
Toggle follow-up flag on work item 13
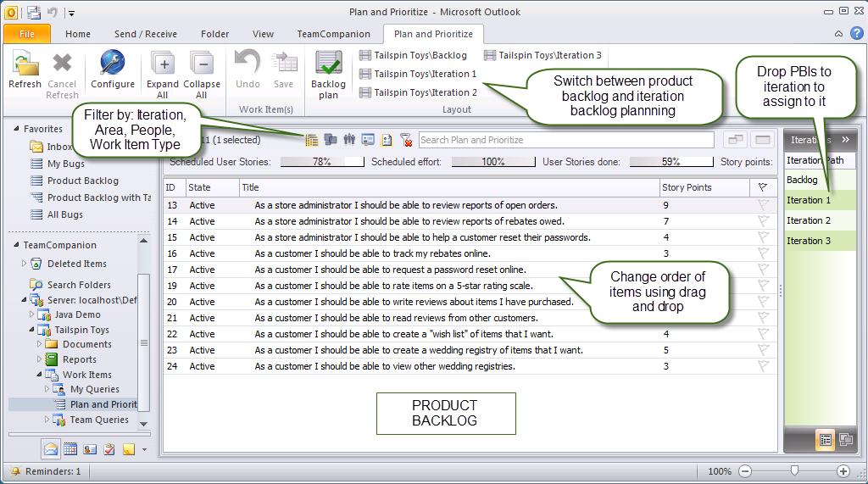click(764, 205)
